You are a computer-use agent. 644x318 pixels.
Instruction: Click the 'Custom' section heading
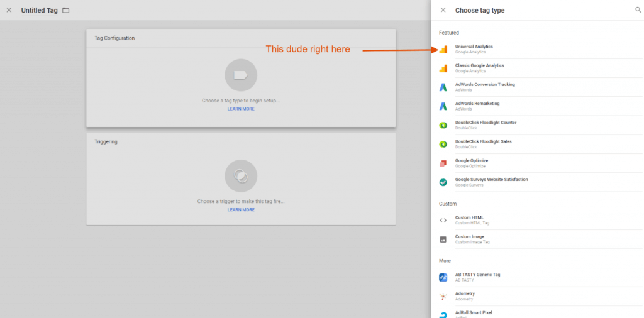(448, 204)
